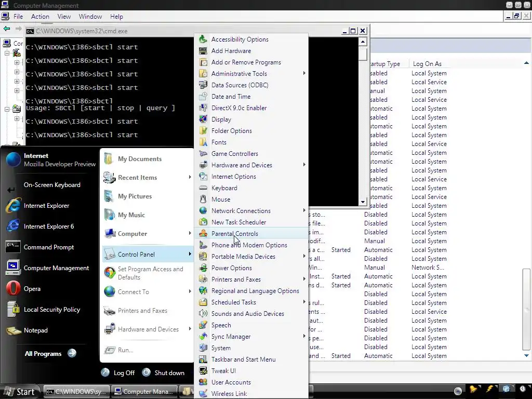The width and height of the screenshot is (532, 399).
Task: Open Date and Time icon
Action: [x=203, y=97]
